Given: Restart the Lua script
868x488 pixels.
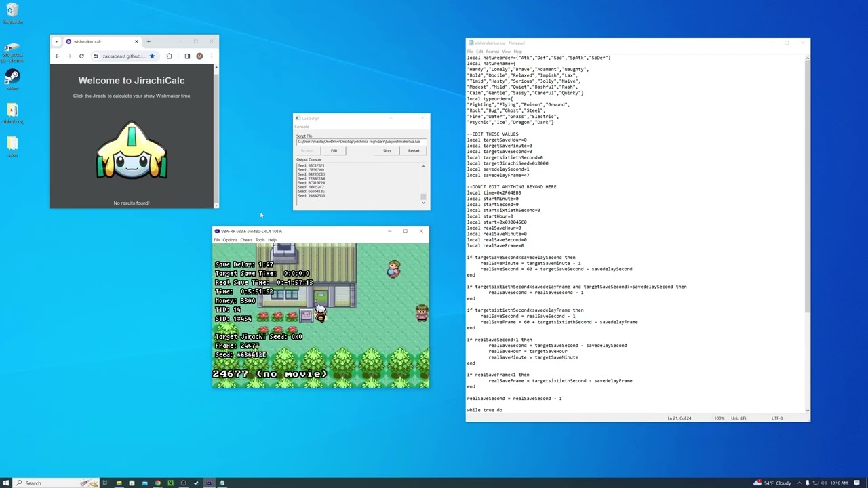Looking at the screenshot, I should (414, 151).
